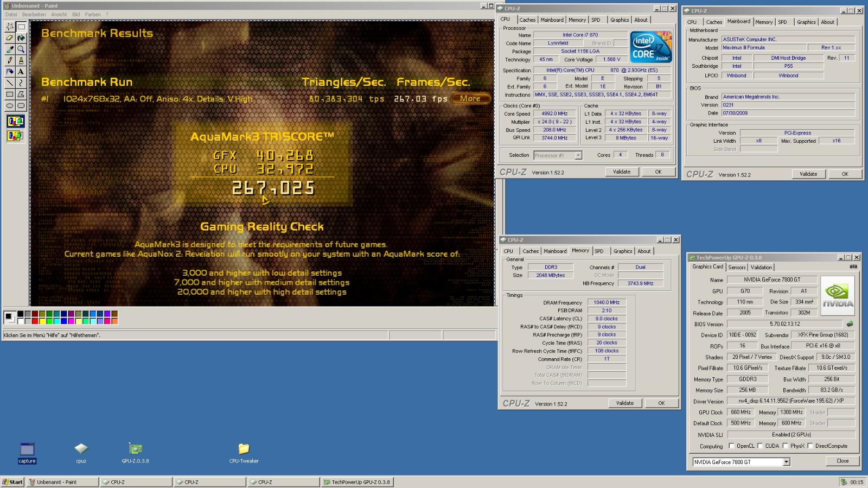Screen dimensions: 868x488
Task: Click Validate in the Memory CPU-Z window
Action: pyautogui.click(x=624, y=403)
